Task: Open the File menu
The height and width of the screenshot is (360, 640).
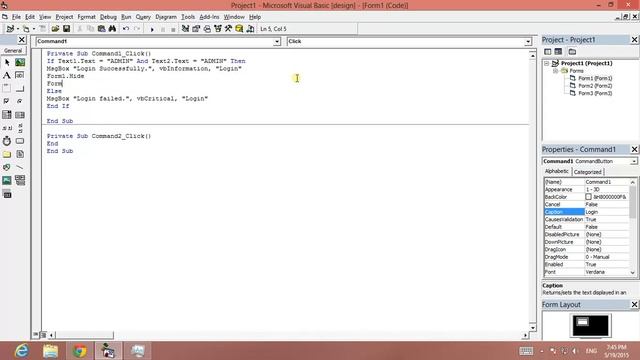Action: click(x=16, y=17)
